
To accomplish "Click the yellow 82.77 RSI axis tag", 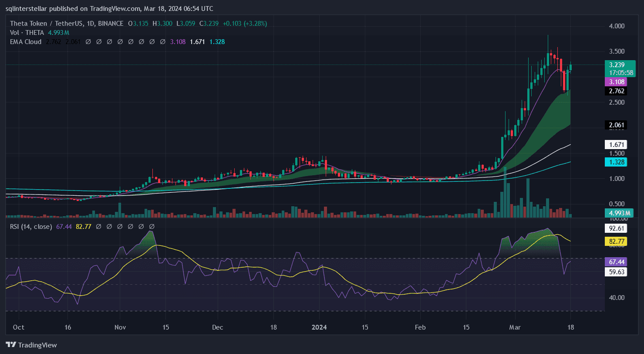I will [x=617, y=241].
